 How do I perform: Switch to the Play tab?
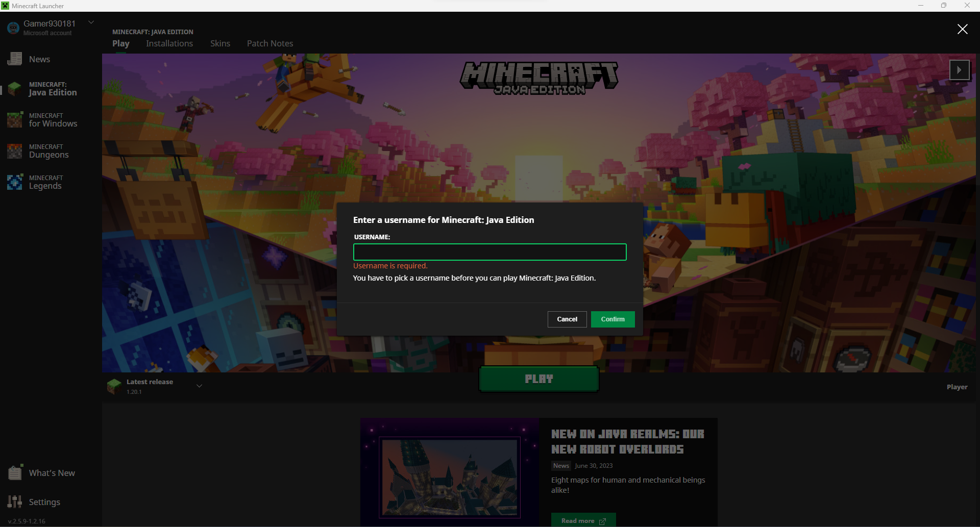pos(121,44)
